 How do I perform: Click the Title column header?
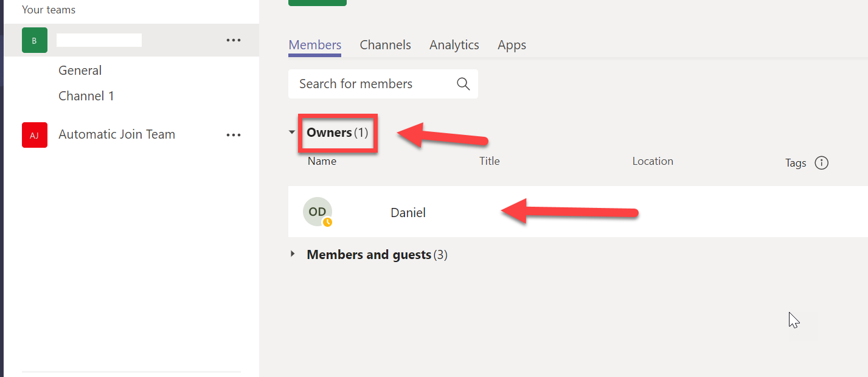(x=489, y=161)
